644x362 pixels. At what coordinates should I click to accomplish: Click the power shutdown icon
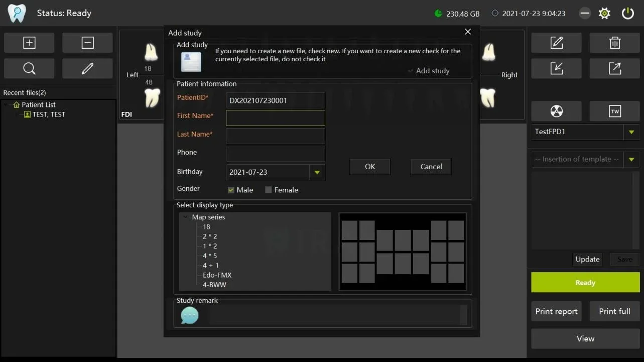(x=627, y=14)
